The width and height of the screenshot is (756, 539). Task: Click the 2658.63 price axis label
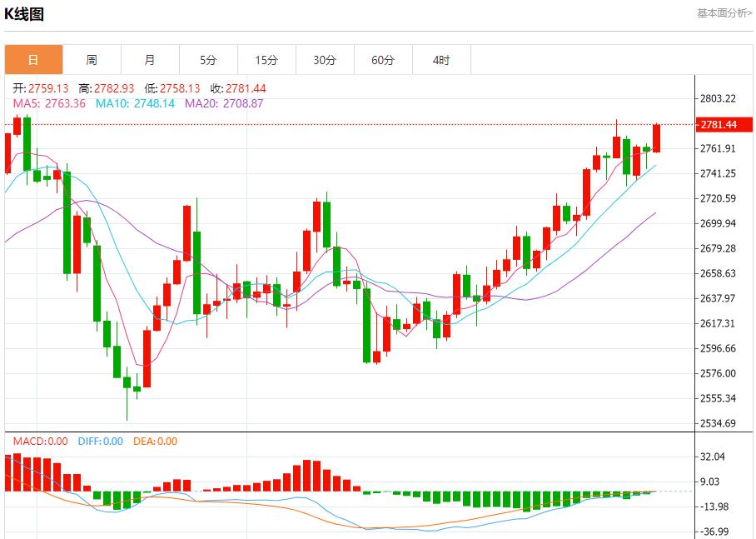click(x=718, y=273)
